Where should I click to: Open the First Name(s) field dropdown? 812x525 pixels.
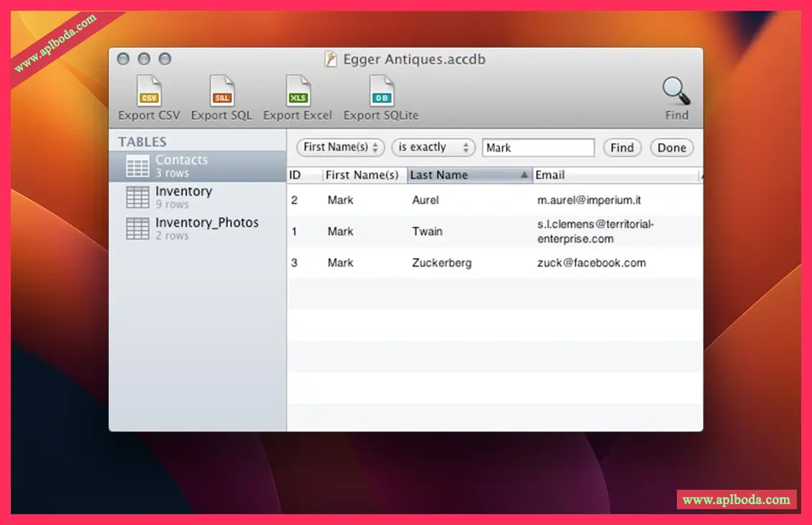pos(341,147)
